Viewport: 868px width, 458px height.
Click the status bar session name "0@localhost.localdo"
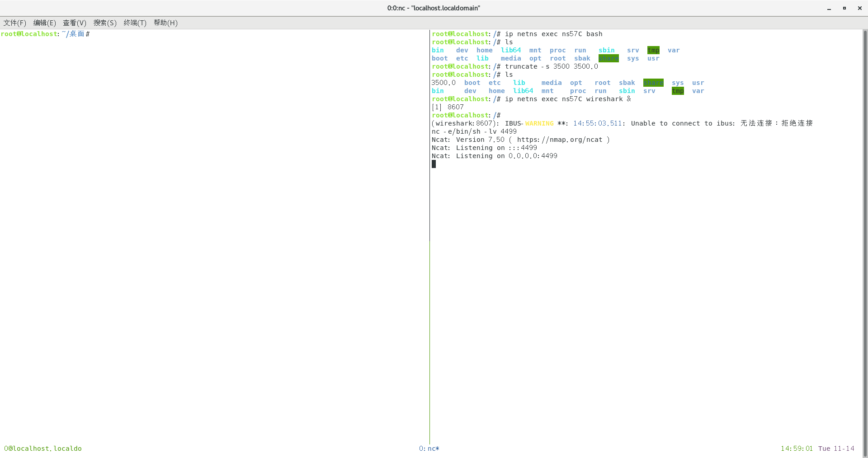[43, 449]
